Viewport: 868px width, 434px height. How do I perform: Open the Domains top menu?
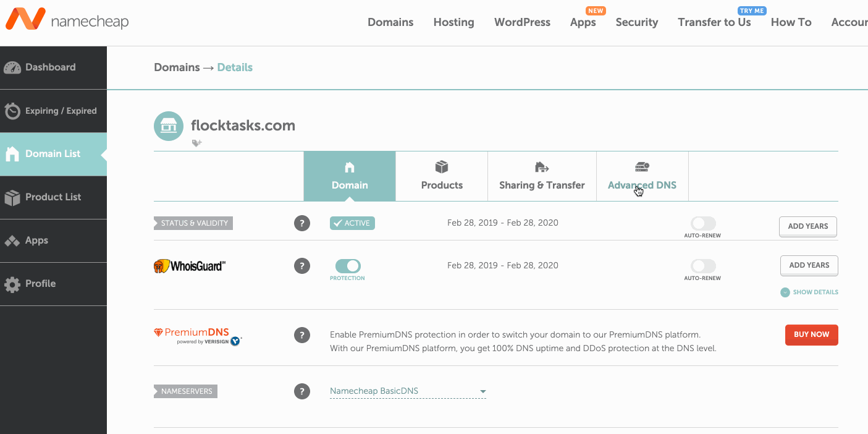(x=390, y=22)
